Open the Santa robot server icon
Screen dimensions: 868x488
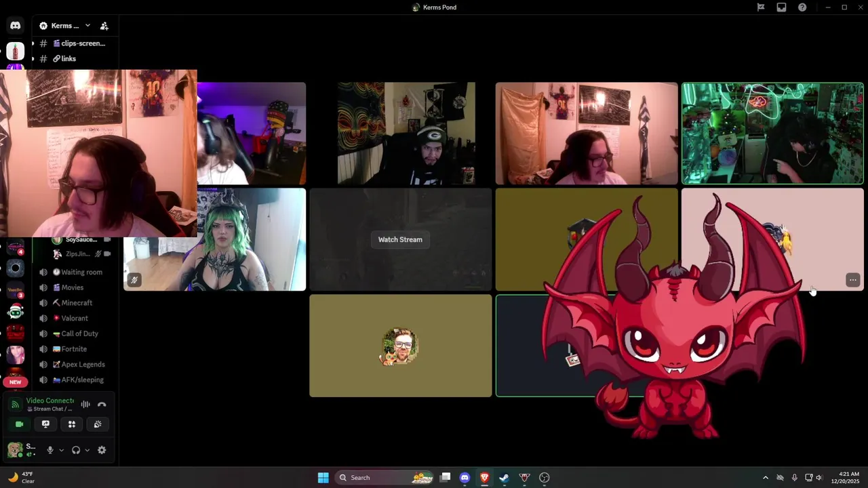[x=15, y=312]
